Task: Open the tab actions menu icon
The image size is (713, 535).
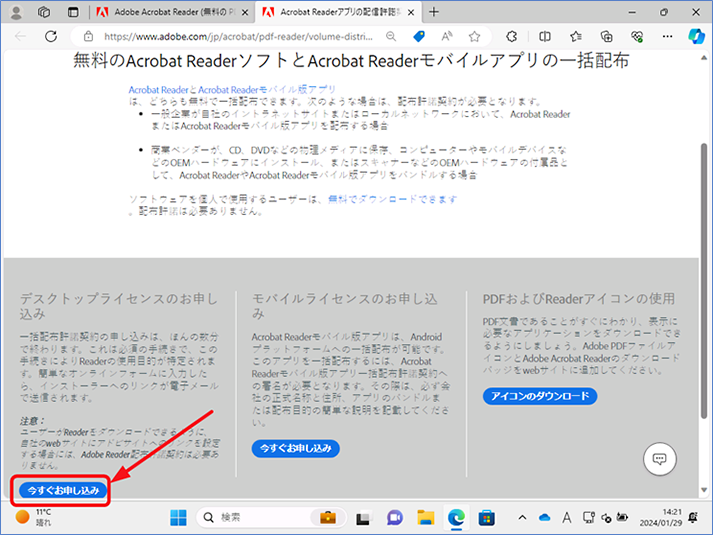Action: (x=73, y=12)
